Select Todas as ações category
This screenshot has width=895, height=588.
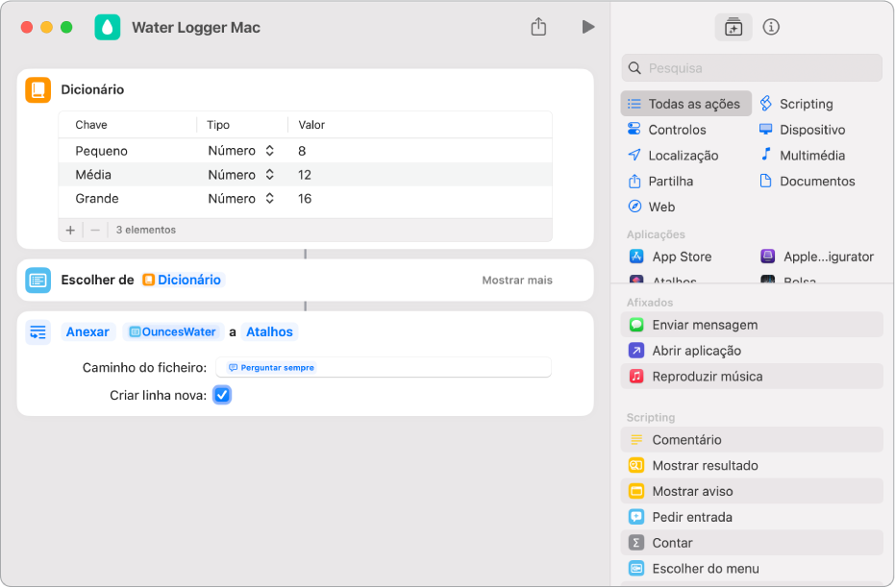(x=685, y=104)
